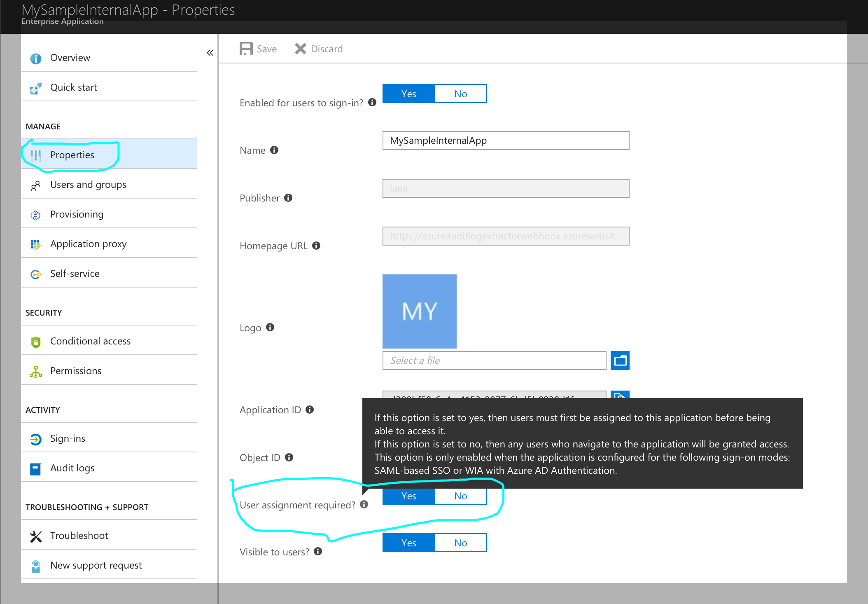This screenshot has width=868, height=604.
Task: Click info icon next to Enabled for sign-in
Action: (372, 102)
